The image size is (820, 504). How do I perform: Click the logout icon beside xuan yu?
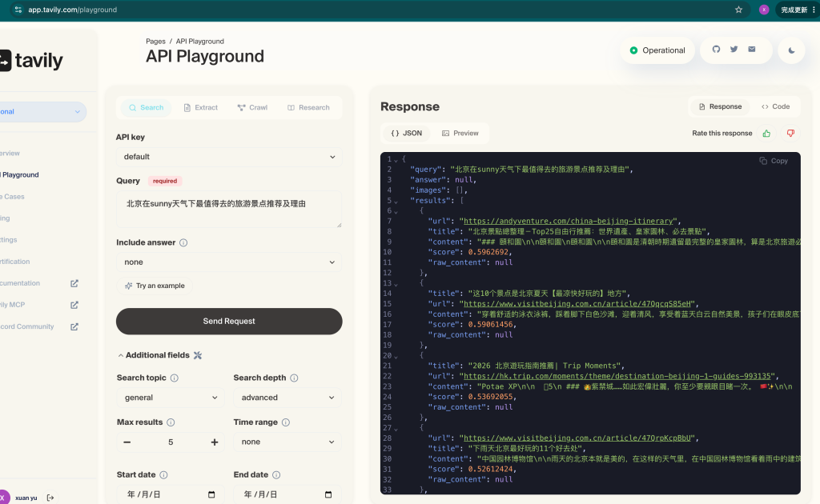pyautogui.click(x=50, y=498)
